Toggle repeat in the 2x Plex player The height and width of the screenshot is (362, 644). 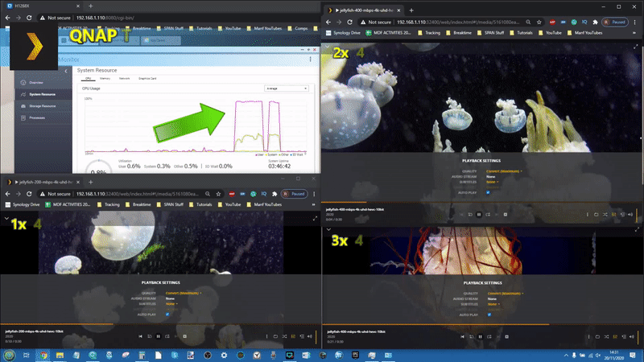coord(597,214)
